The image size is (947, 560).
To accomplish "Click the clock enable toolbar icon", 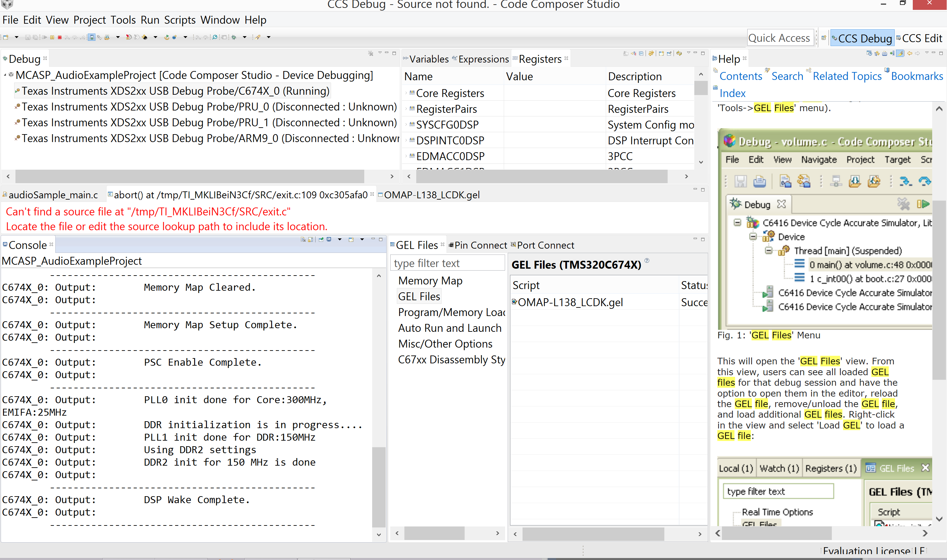I will 129,37.
